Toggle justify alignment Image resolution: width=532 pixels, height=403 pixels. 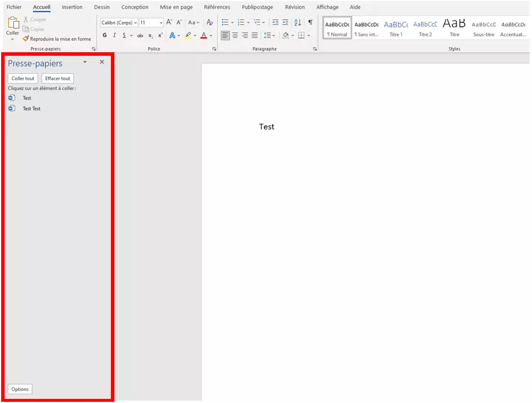(x=254, y=35)
